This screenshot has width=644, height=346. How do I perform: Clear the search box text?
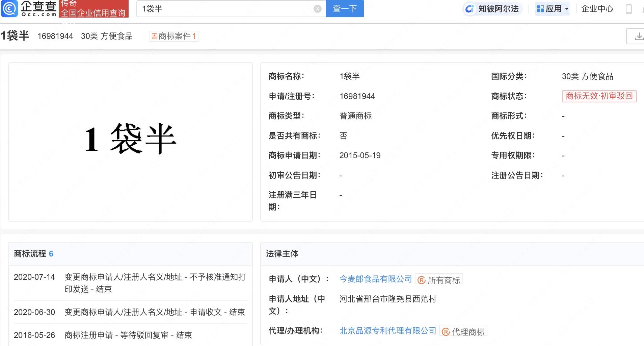[x=317, y=9]
